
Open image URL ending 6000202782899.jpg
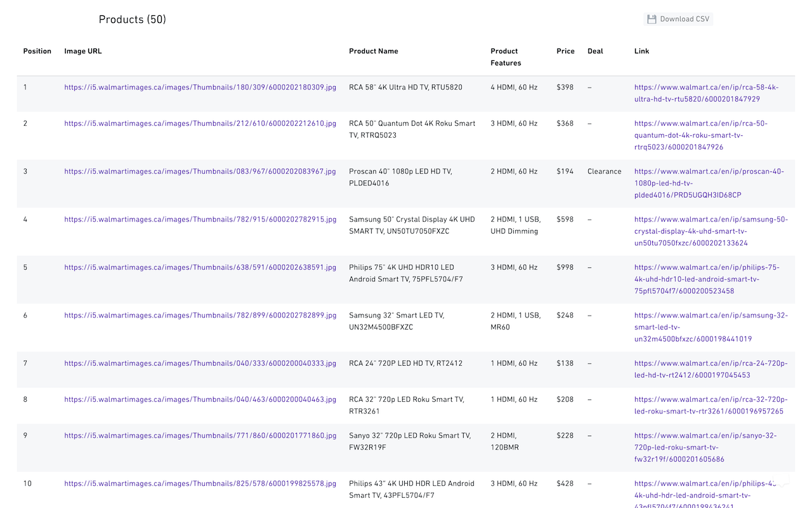[x=200, y=315]
